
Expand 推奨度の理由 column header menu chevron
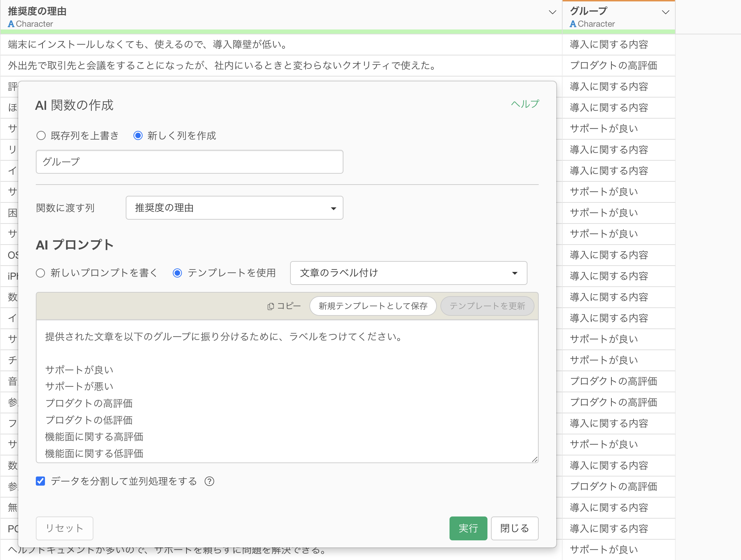[x=552, y=12]
